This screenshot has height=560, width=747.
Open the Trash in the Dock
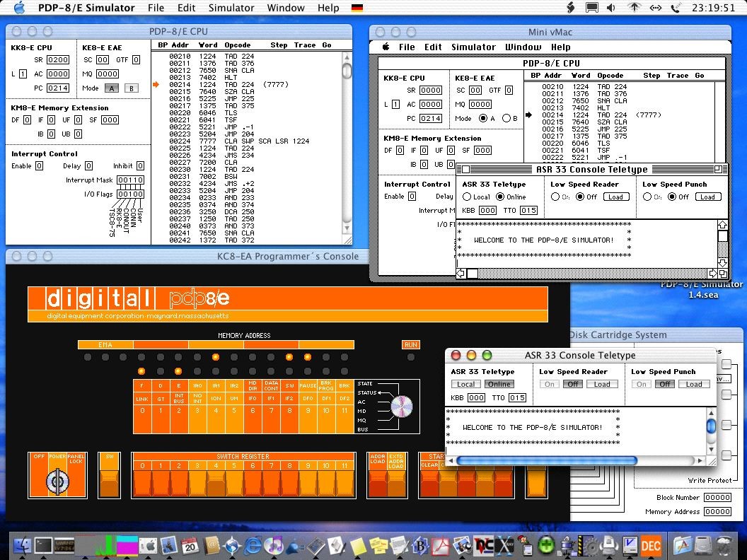(724, 546)
